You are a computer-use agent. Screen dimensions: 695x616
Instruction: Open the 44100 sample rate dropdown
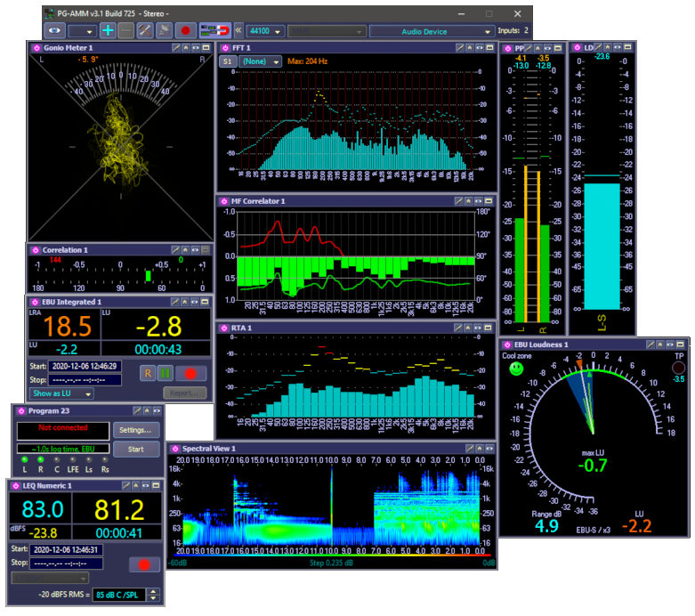[265, 31]
